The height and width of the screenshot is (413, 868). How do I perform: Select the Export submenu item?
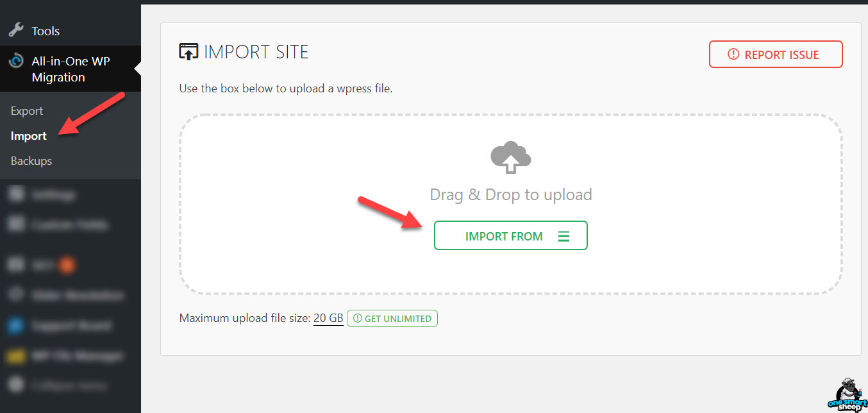pos(27,111)
